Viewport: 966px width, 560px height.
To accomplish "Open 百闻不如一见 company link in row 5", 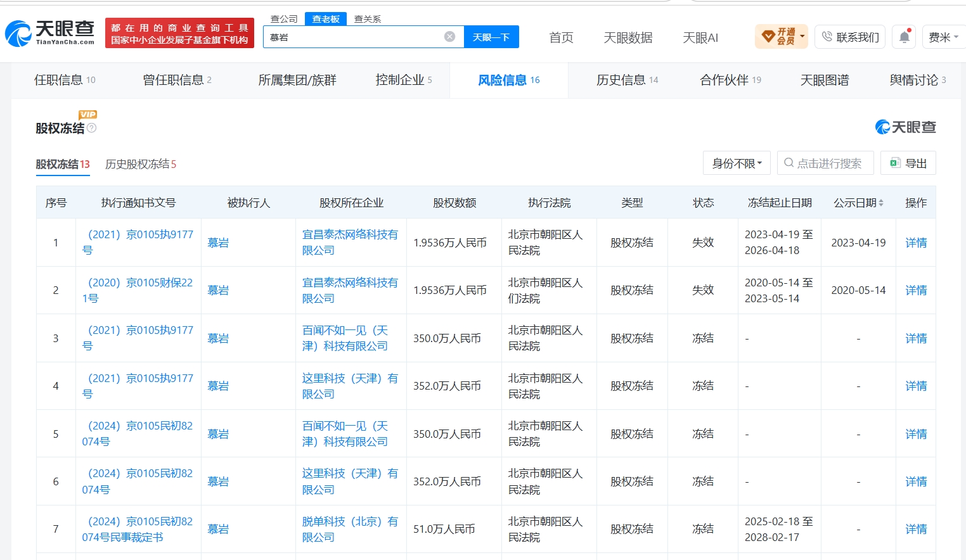I will click(x=345, y=434).
